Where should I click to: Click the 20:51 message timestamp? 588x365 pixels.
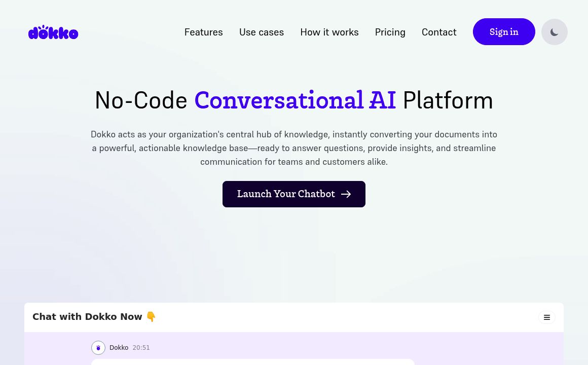click(x=141, y=348)
